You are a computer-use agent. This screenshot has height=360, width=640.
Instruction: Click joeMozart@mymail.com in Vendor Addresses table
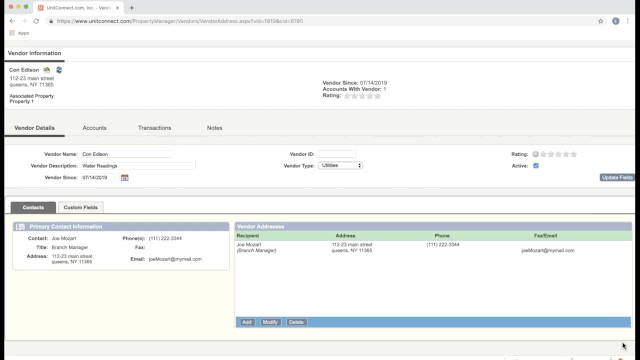pos(548,250)
